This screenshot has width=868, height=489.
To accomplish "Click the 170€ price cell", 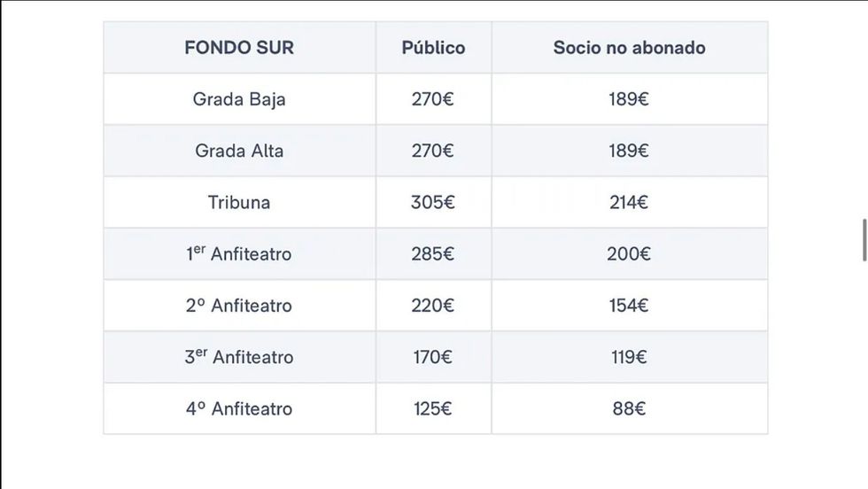I will [x=433, y=357].
